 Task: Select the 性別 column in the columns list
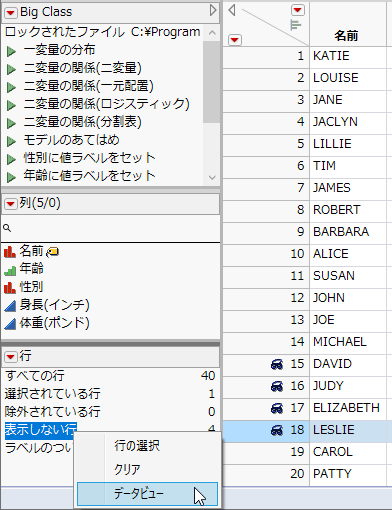(31, 287)
